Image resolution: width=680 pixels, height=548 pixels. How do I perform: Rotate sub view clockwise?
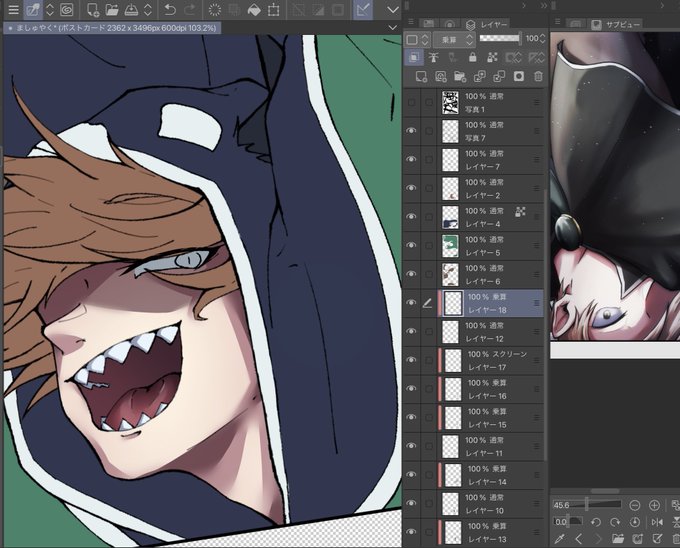(x=615, y=522)
